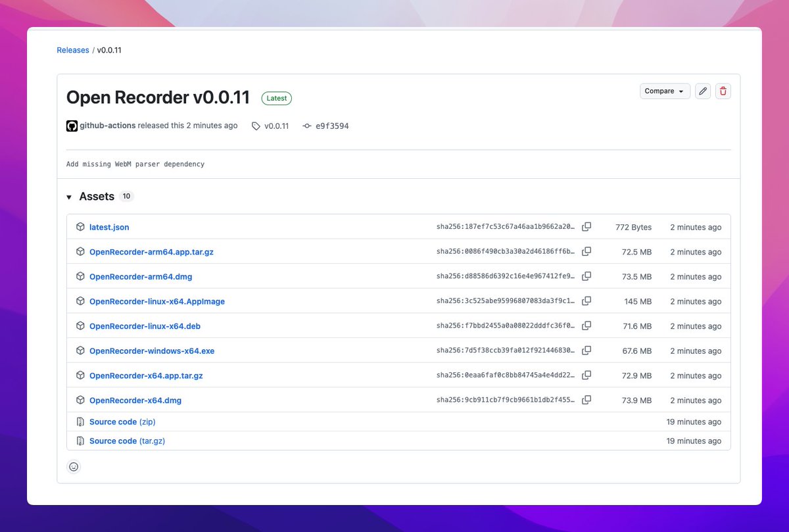This screenshot has height=532, width=789.
Task: Click package icon next to latest.json
Action: [x=80, y=227]
